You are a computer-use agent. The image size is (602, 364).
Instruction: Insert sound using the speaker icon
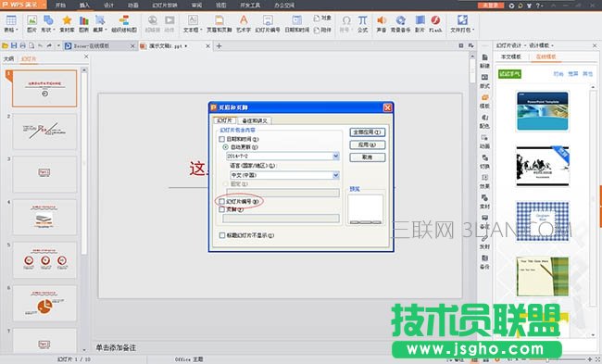click(x=382, y=20)
